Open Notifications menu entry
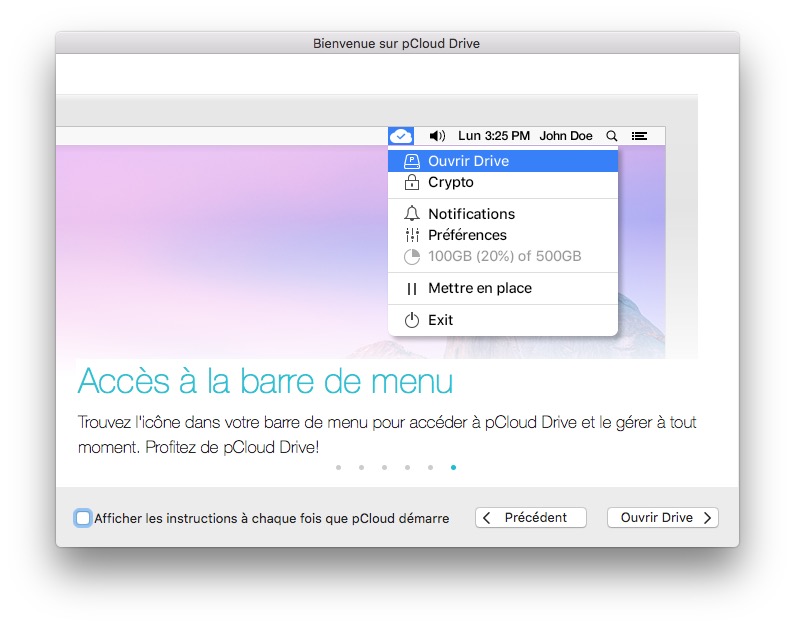The height and width of the screenshot is (627, 795). click(503, 213)
